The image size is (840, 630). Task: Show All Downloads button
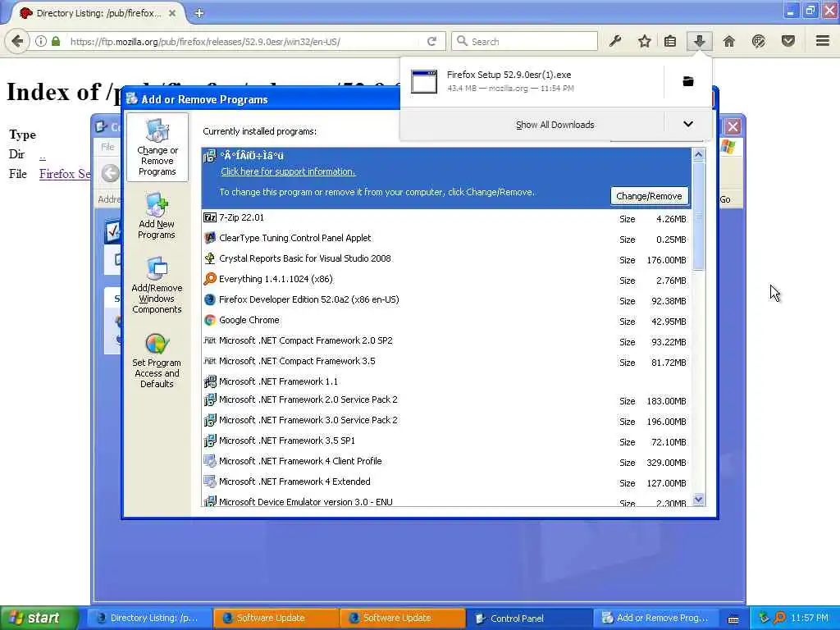click(x=555, y=125)
